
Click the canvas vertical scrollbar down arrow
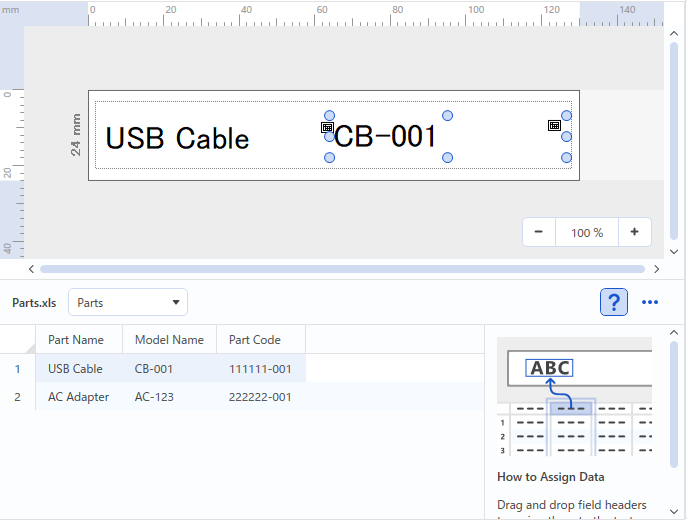pos(673,252)
